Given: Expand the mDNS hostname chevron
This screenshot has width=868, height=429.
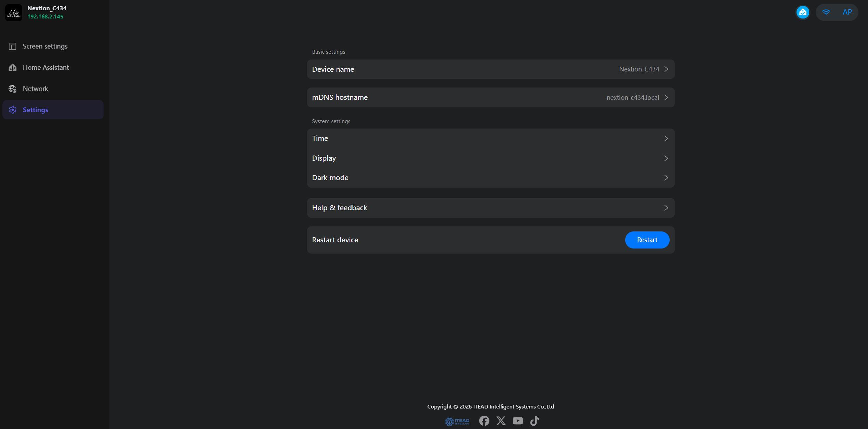Looking at the screenshot, I should 666,97.
